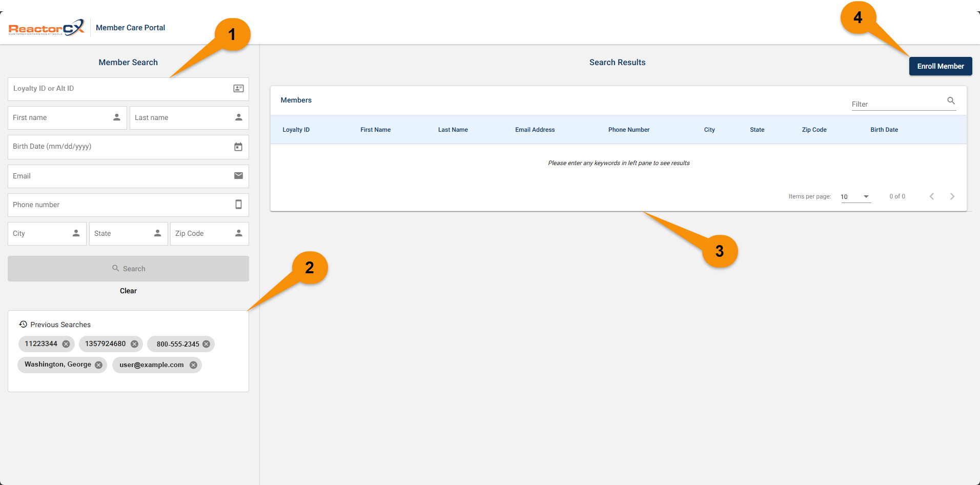980x485 pixels.
Task: Open the Items per page dropdown
Action: pos(855,197)
